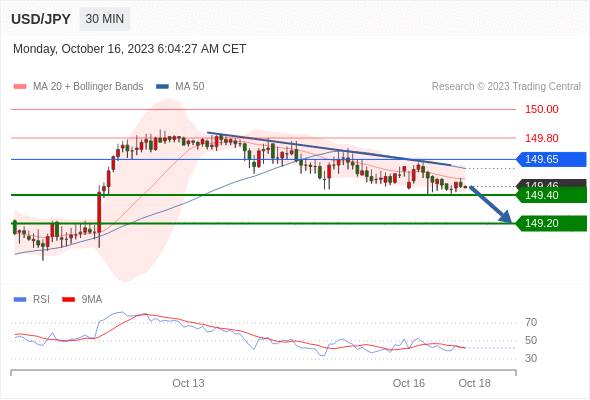Click the MA 20 + Bollinger Bands label
Screen dimensions: 590x400
(88, 87)
